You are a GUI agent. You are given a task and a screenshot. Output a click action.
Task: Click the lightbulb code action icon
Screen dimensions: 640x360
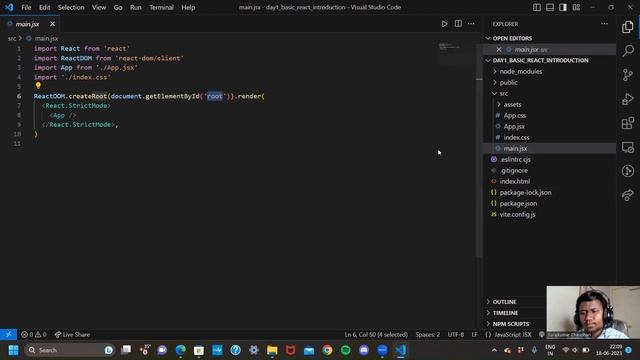[x=38, y=86]
